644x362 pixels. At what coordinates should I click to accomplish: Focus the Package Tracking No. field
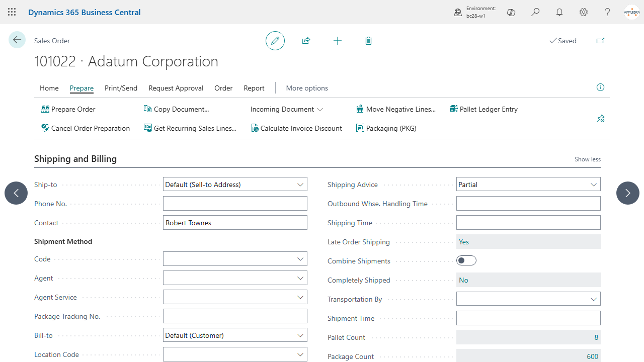(235, 316)
